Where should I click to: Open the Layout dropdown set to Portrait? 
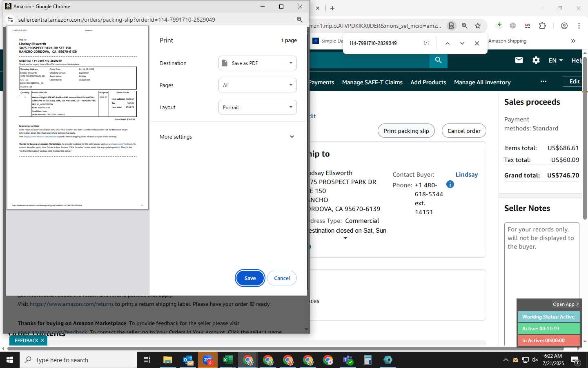(258, 107)
